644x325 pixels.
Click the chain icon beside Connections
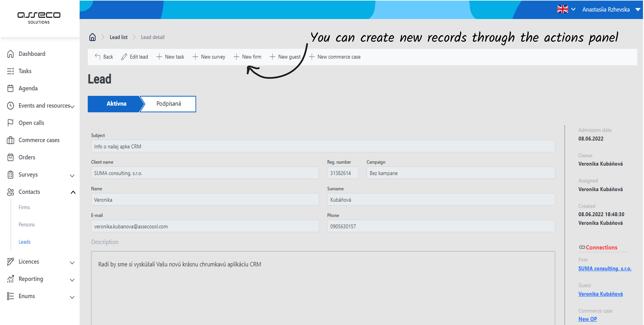coord(582,247)
